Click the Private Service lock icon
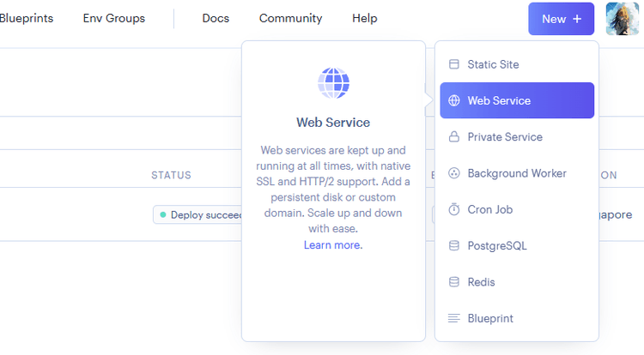Screen dimensions: 644x355 click(454, 137)
